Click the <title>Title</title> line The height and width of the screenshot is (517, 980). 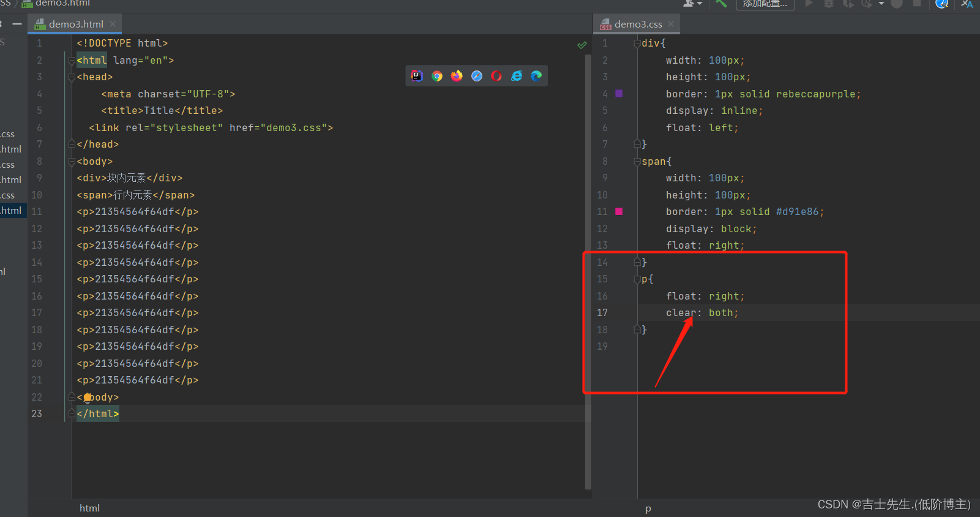(x=162, y=111)
